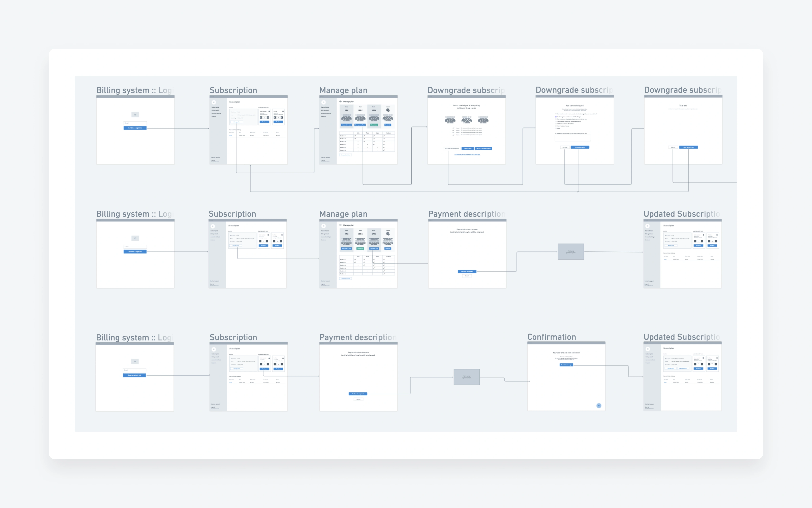Click 'Contact Customer support' in first Downgrade frame
Image resolution: width=812 pixels, height=508 pixels.
click(483, 149)
